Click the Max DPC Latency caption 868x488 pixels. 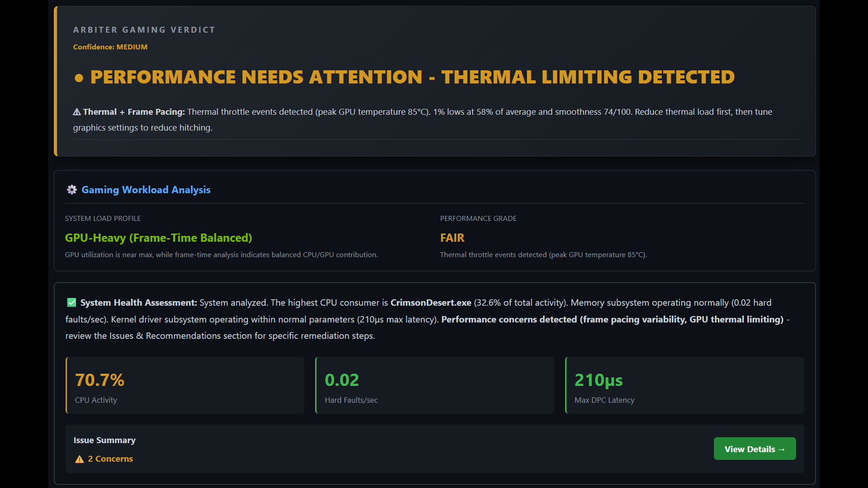click(x=604, y=400)
